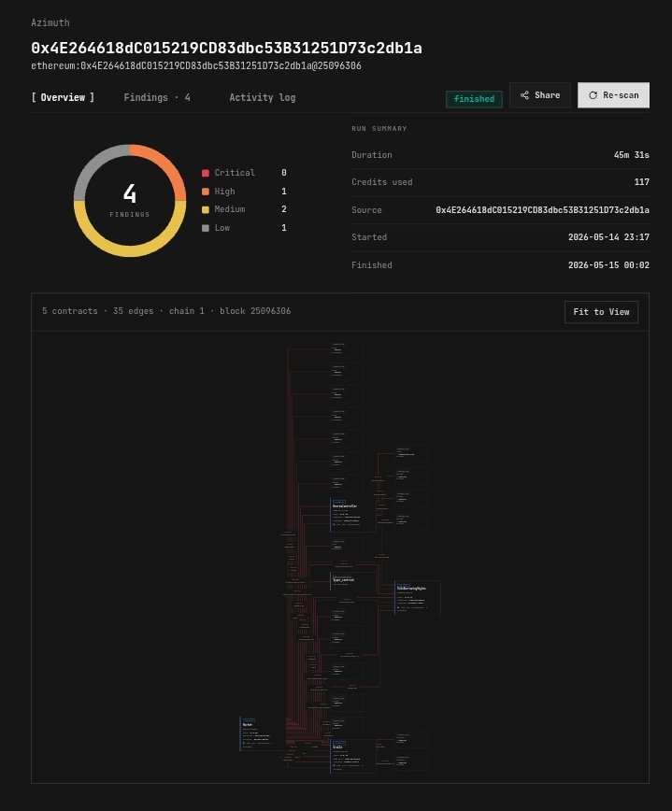This screenshot has width=672, height=811.
Task: Click the yellow Medium severity swatch
Action: click(x=206, y=209)
